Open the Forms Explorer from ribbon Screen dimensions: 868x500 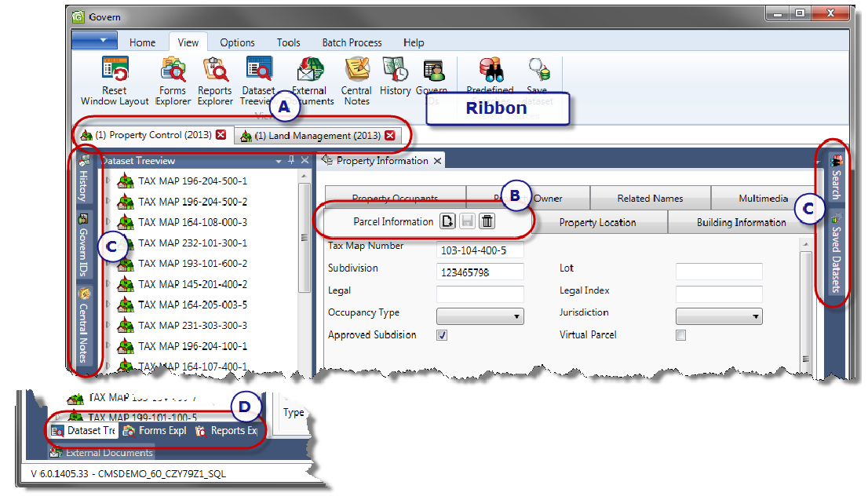[x=173, y=71]
